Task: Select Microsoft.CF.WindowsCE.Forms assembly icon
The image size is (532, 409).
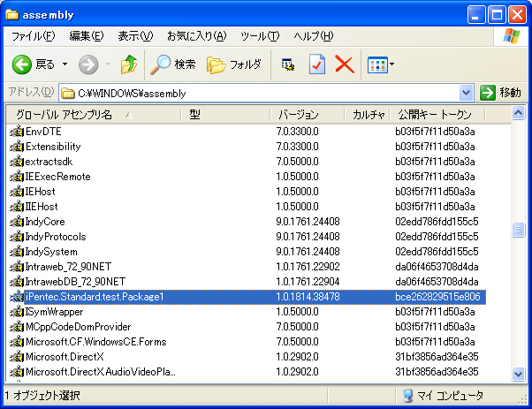Action: [x=17, y=342]
